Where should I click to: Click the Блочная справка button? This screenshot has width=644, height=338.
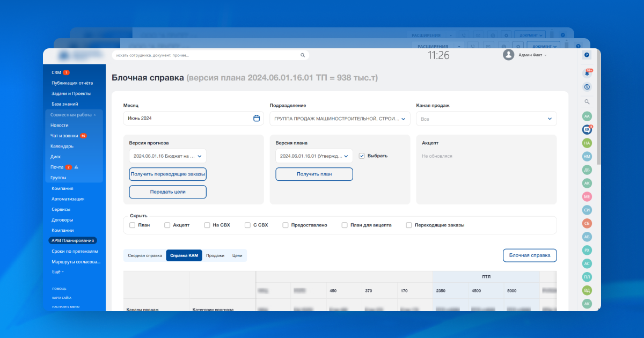tap(530, 255)
